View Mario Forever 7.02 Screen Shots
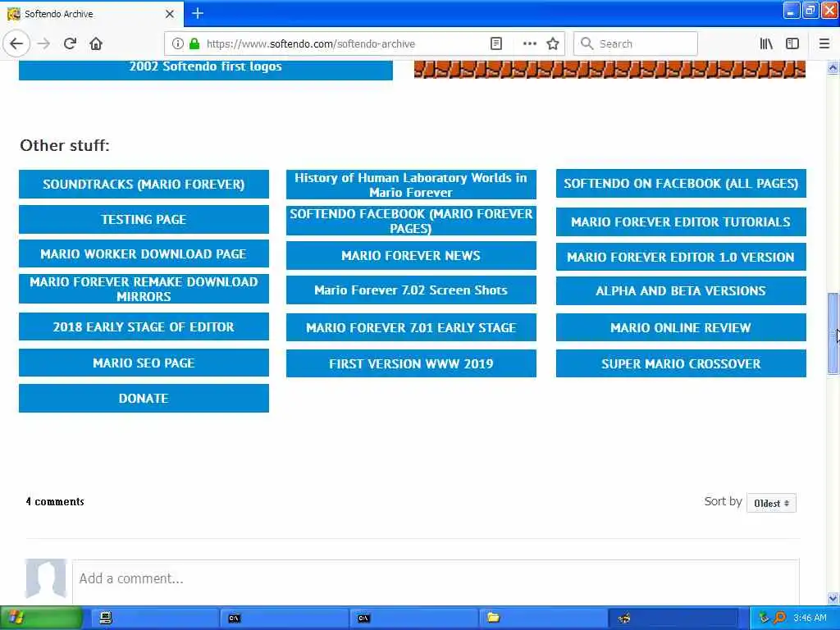This screenshot has width=840, height=630. click(x=411, y=290)
